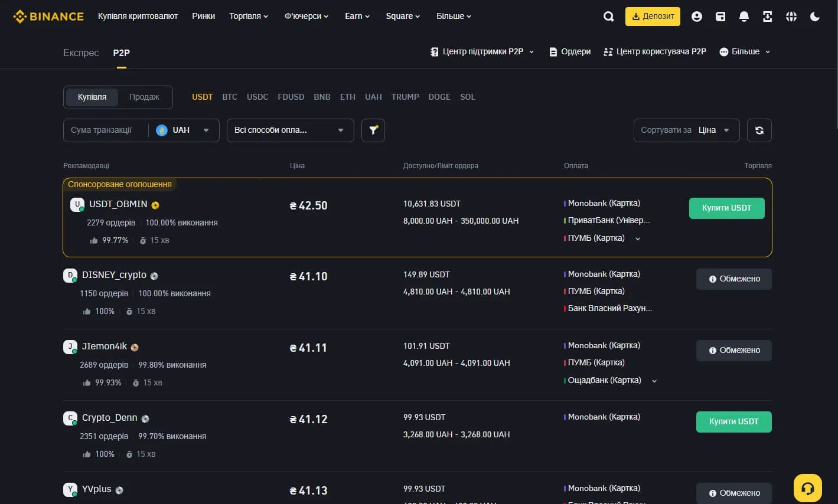The width and height of the screenshot is (838, 504).
Task: Open Купівля криптовалют link
Action: pos(138,16)
